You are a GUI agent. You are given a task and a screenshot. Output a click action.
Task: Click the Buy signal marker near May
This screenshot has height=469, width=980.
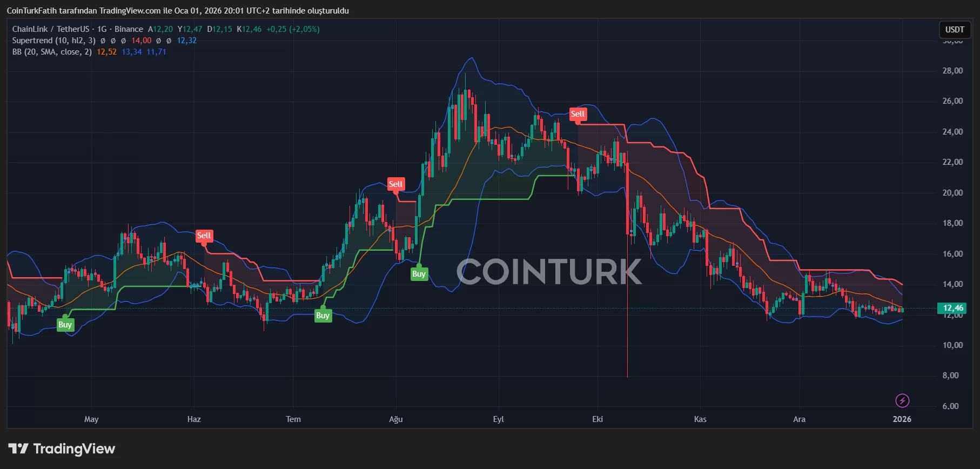pos(65,325)
